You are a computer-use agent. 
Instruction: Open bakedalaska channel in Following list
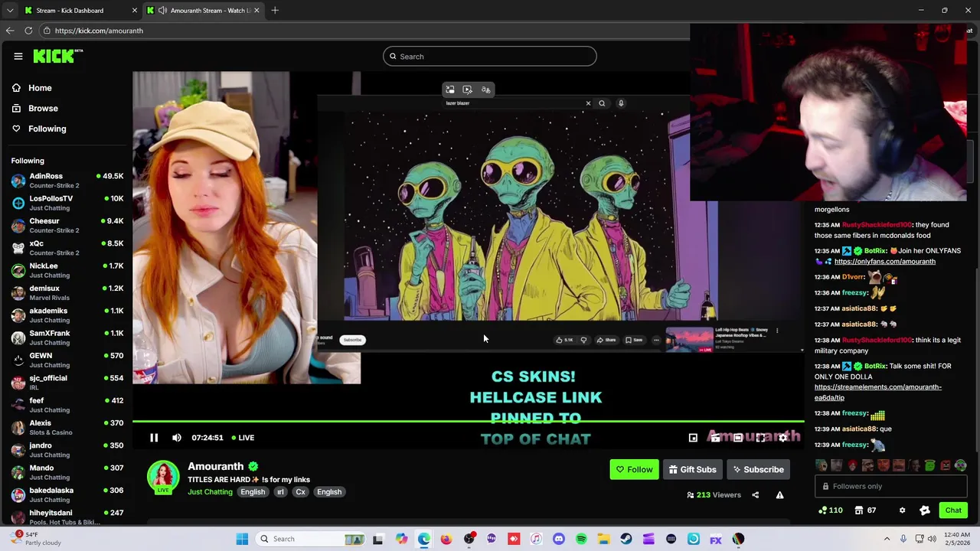(67, 494)
